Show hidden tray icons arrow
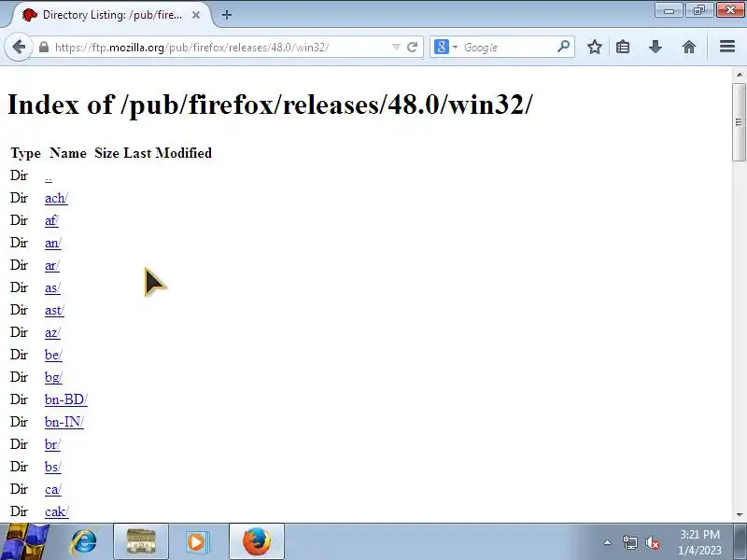747x560 pixels. pyautogui.click(x=607, y=542)
